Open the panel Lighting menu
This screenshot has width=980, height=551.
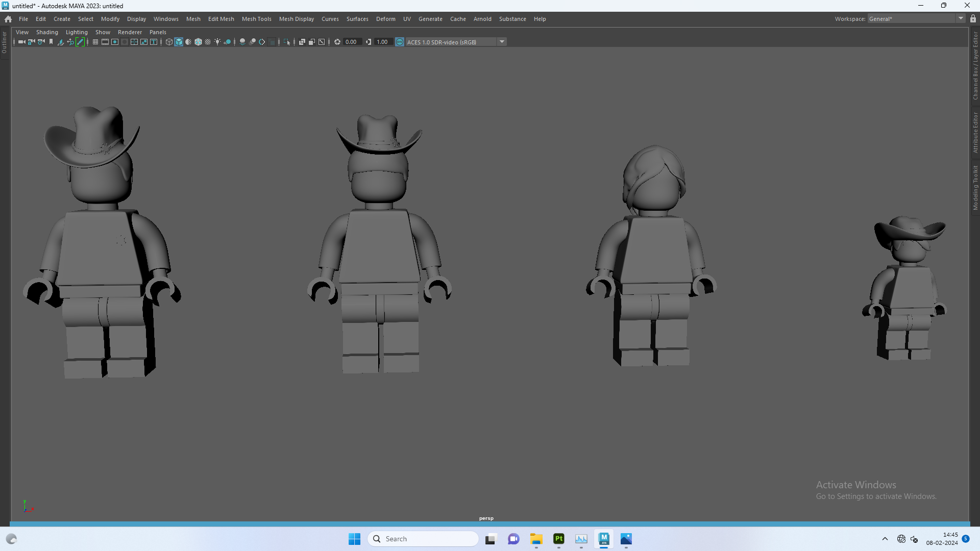pyautogui.click(x=77, y=32)
